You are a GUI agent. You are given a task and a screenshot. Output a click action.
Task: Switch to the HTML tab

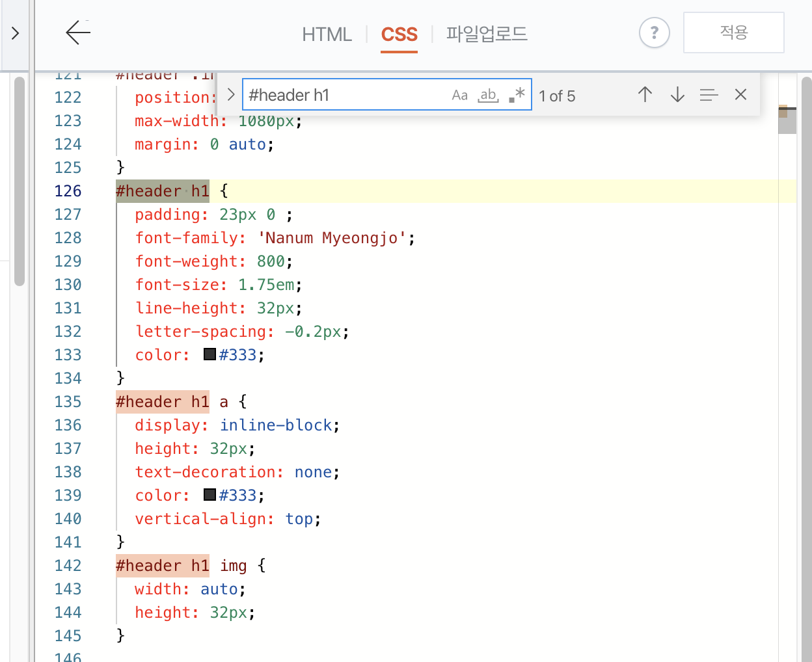tap(327, 34)
